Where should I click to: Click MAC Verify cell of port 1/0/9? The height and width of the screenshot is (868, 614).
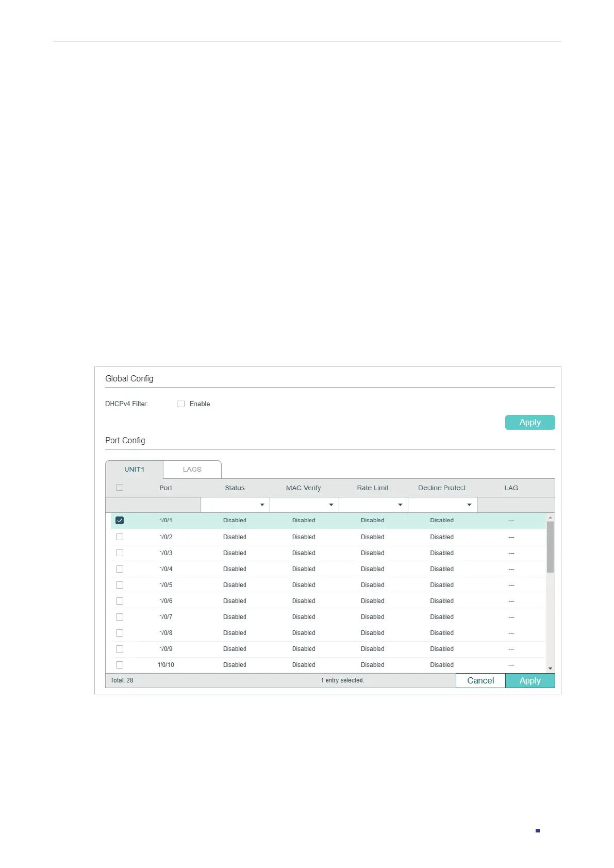(x=304, y=648)
